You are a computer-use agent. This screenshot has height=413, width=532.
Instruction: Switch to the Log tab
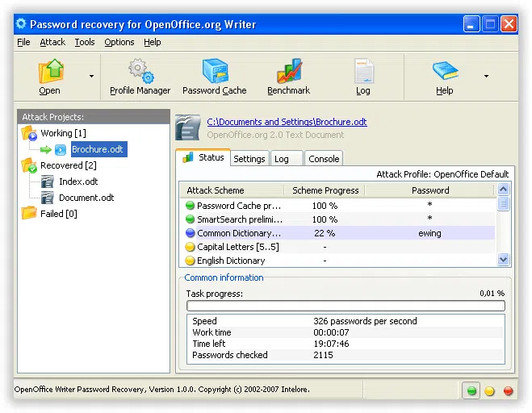286,159
